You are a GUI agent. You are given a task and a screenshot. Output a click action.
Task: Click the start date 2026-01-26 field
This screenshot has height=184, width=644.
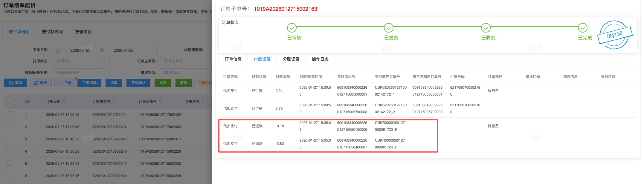80,50
